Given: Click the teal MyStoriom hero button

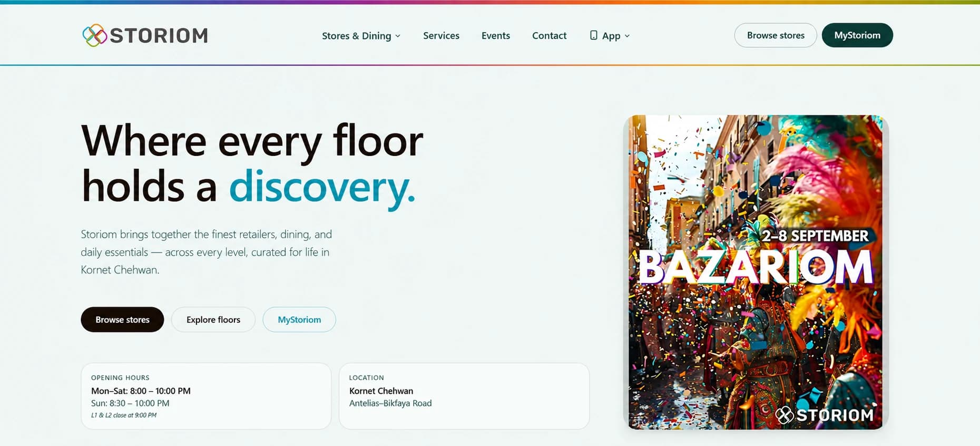Looking at the screenshot, I should click(x=299, y=319).
